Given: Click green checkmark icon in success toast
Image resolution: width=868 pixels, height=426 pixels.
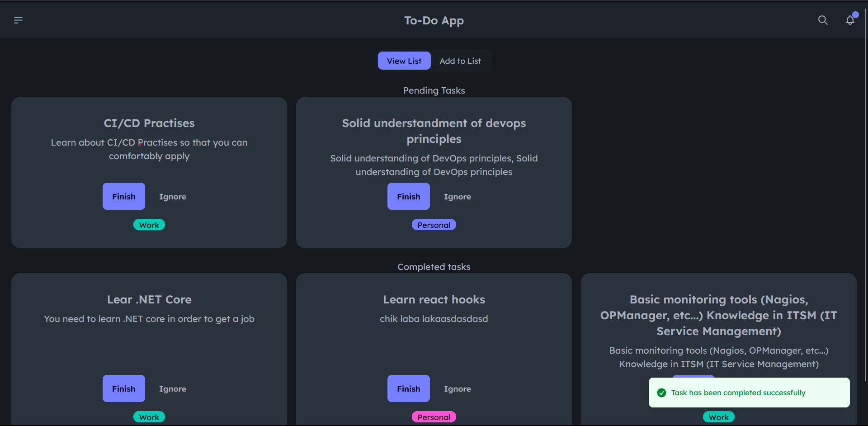Looking at the screenshot, I should click(661, 393).
